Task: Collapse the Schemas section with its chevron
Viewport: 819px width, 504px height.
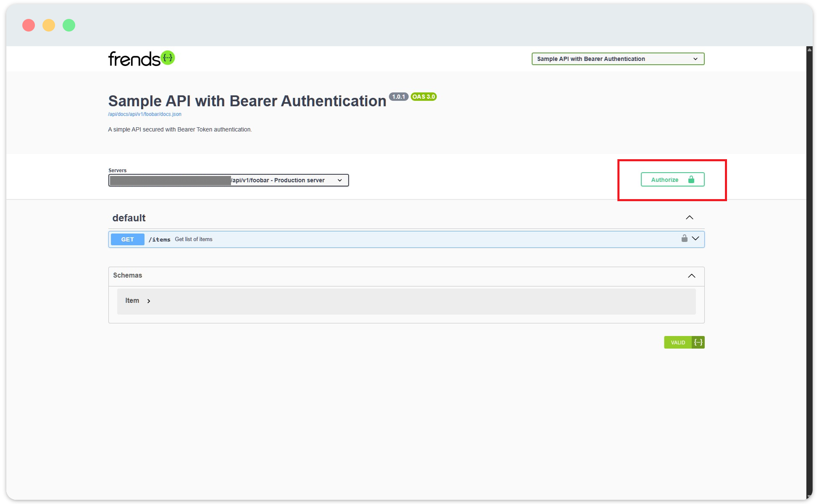Action: (x=691, y=276)
